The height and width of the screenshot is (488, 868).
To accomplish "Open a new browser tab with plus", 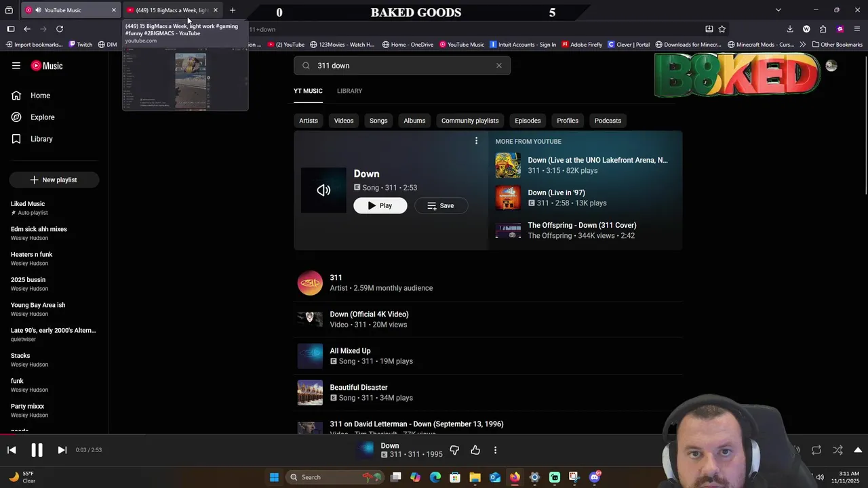I will [233, 10].
